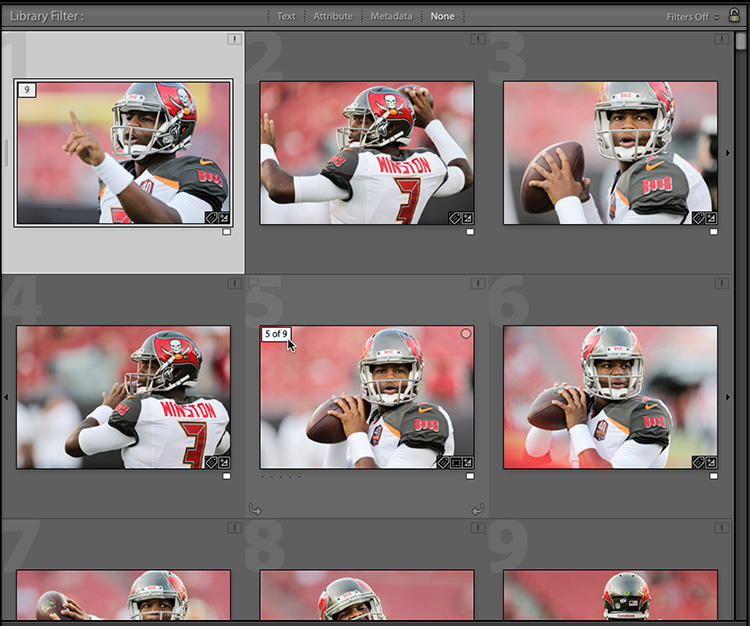Image resolution: width=750 pixels, height=626 pixels.
Task: Click metadata warning icon in cell 1
Action: tap(234, 39)
